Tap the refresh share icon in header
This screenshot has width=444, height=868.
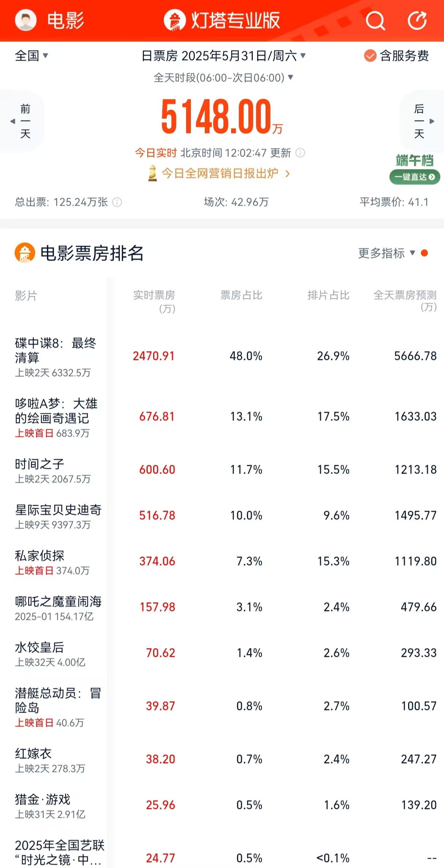[x=418, y=20]
